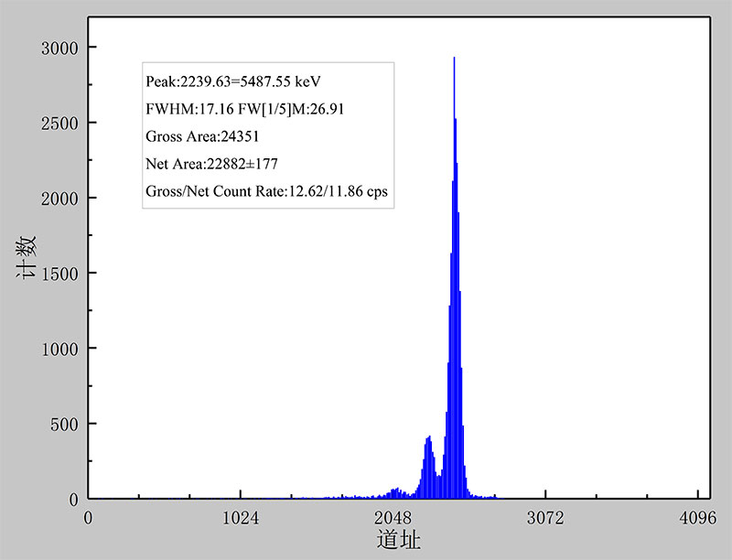Pick the 1500 y-axis tick label
This screenshot has width=732, height=560.
click(x=61, y=274)
